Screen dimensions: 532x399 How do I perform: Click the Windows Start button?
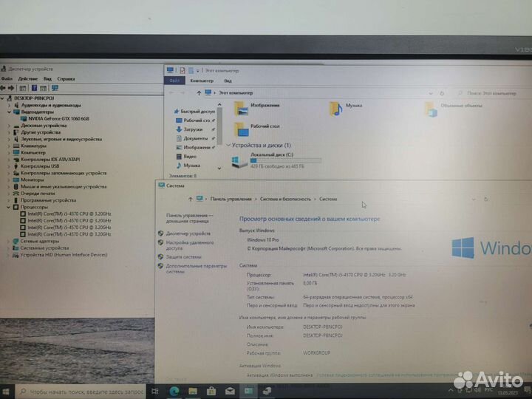[x=6, y=392]
